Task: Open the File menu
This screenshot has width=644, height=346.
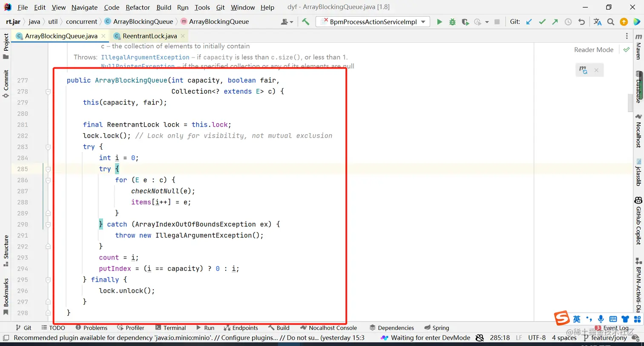Action: 23,7
